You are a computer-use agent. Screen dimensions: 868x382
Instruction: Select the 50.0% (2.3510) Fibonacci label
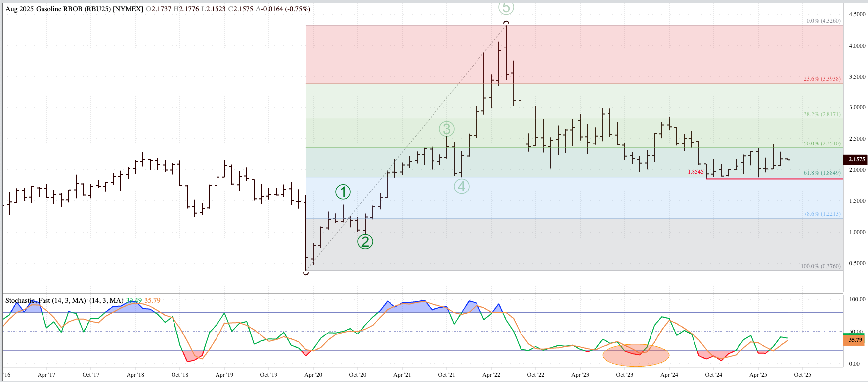(x=822, y=144)
